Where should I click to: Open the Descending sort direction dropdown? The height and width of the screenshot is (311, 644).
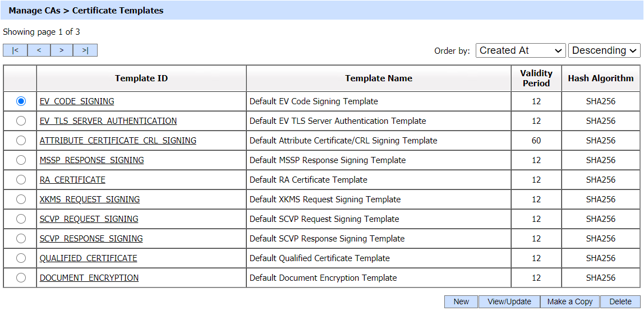(604, 50)
